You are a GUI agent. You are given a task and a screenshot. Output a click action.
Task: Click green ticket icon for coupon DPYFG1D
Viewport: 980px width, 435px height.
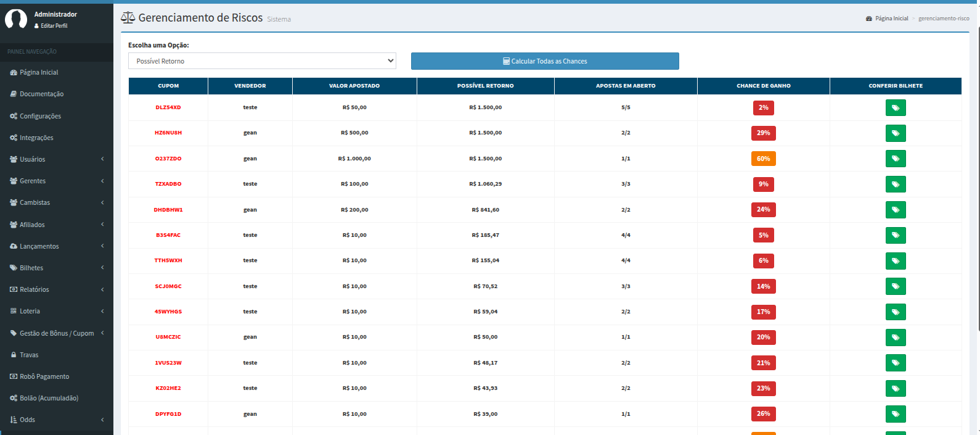tap(895, 414)
